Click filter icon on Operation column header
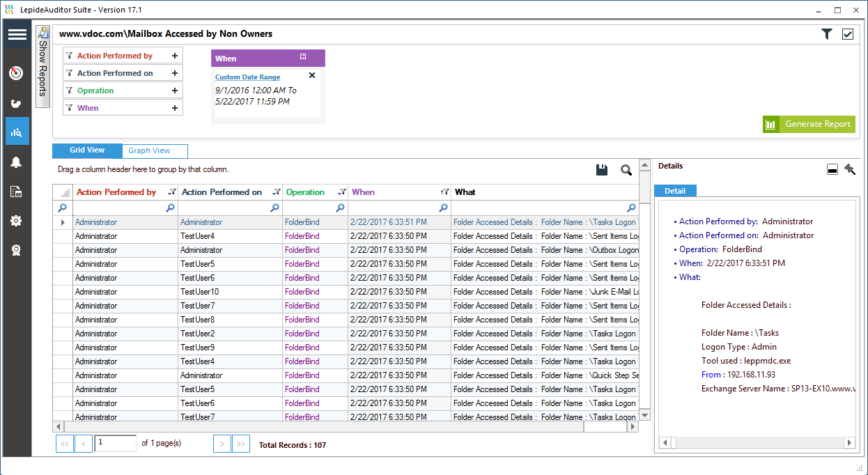868x475 pixels. click(x=342, y=192)
